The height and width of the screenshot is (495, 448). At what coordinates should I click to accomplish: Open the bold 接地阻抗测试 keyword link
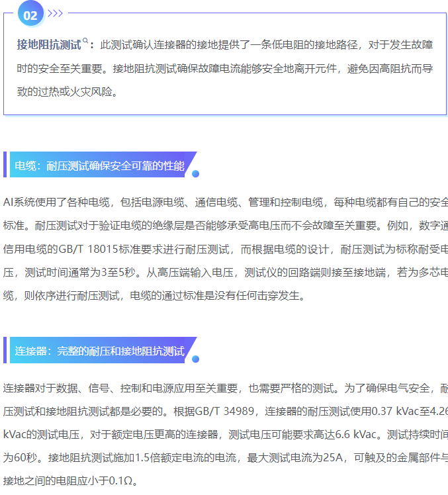(49, 45)
